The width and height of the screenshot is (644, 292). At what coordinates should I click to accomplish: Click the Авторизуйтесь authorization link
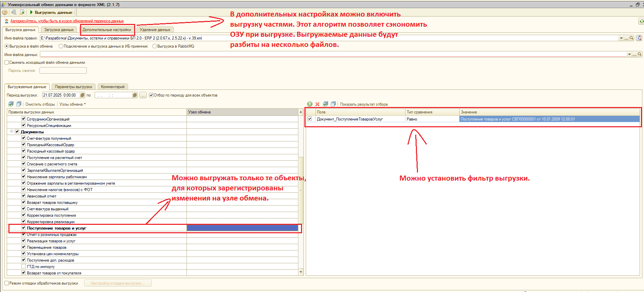coord(67,21)
